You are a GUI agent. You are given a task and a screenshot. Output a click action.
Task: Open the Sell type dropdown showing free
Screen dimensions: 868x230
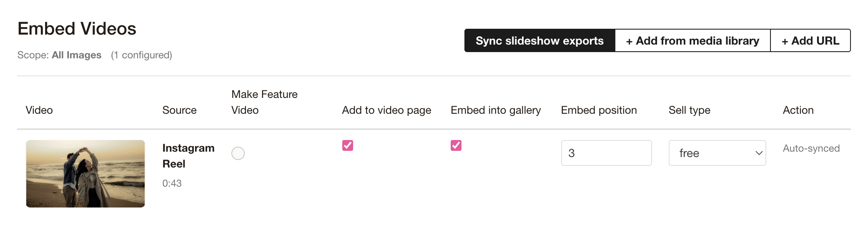pos(717,153)
